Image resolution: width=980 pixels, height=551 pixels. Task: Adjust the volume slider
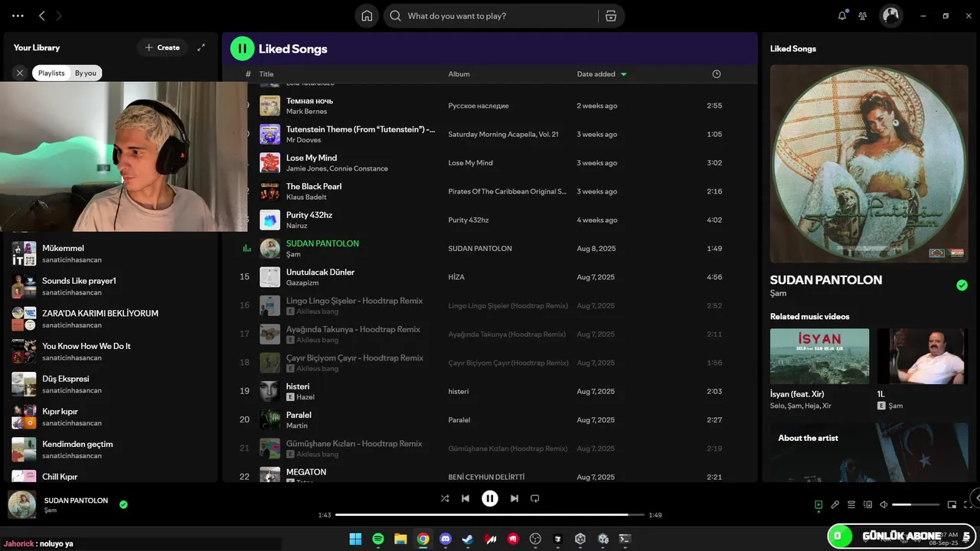click(x=916, y=504)
